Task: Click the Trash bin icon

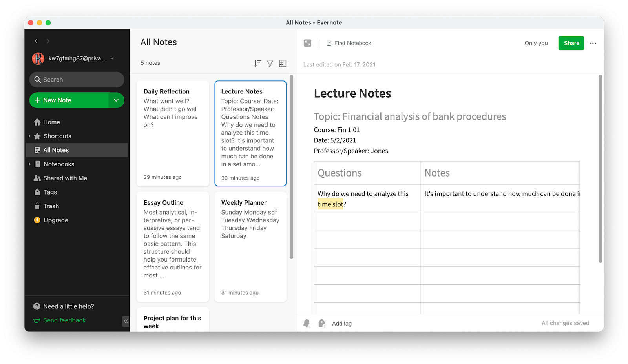Action: point(37,206)
